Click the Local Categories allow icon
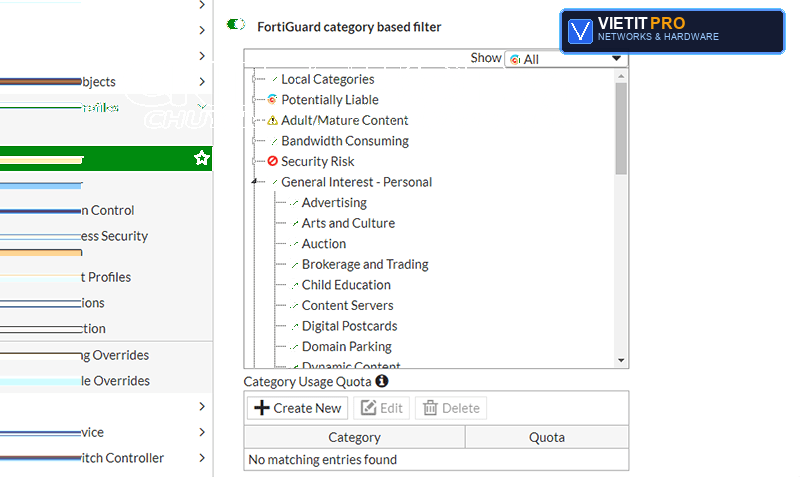The height and width of the screenshot is (477, 800). (x=274, y=80)
